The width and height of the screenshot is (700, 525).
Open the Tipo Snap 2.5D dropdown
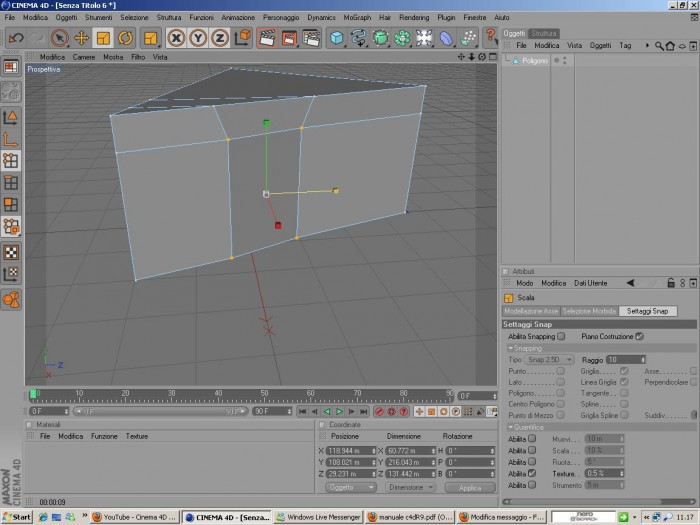click(x=549, y=359)
